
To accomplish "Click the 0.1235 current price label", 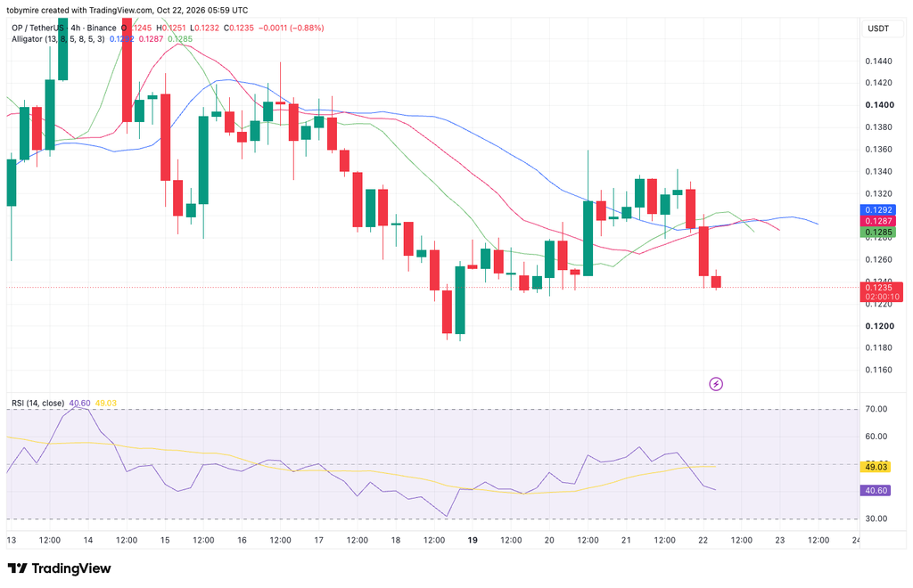I will [877, 287].
